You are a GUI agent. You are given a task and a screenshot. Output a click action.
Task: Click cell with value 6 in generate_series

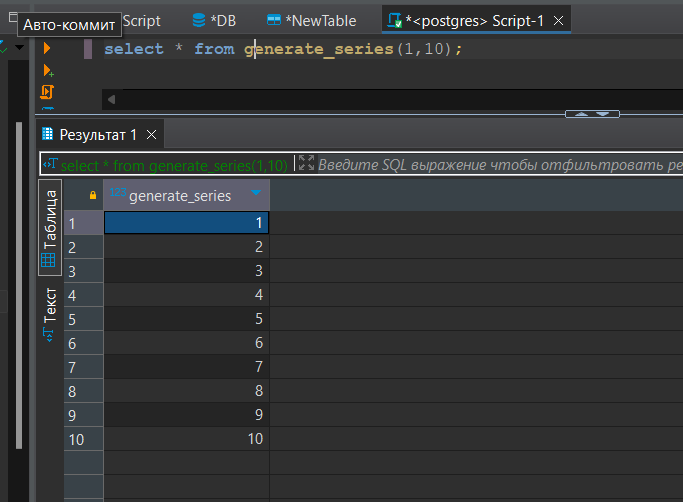pos(186,343)
